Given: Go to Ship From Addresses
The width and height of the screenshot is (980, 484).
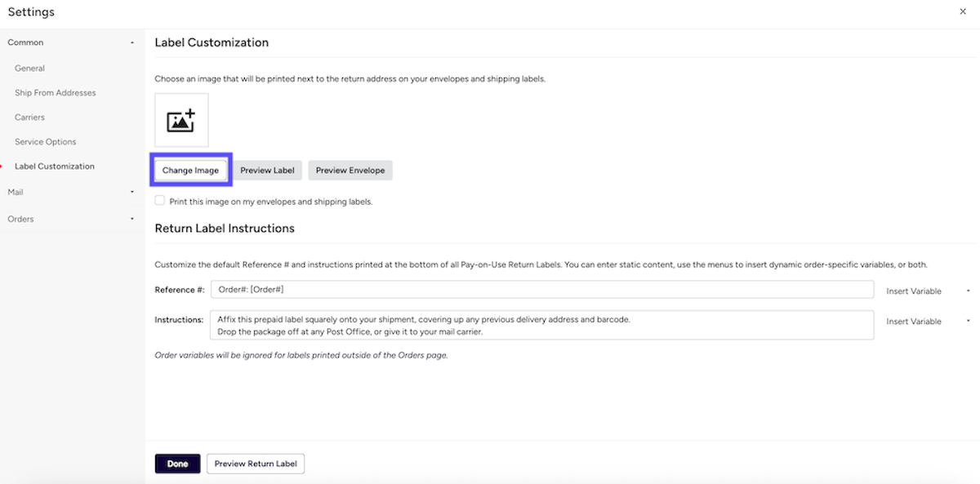Looking at the screenshot, I should (56, 93).
